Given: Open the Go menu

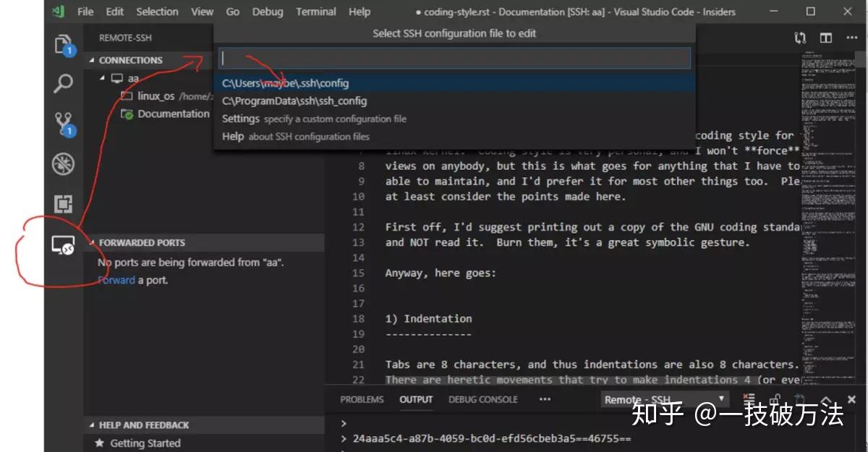Looking at the screenshot, I should 233,12.
